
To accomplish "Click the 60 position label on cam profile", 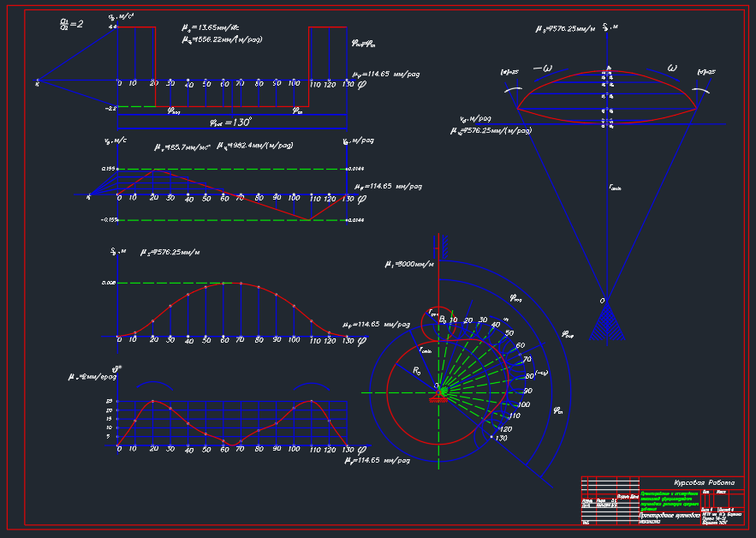I will click(521, 345).
